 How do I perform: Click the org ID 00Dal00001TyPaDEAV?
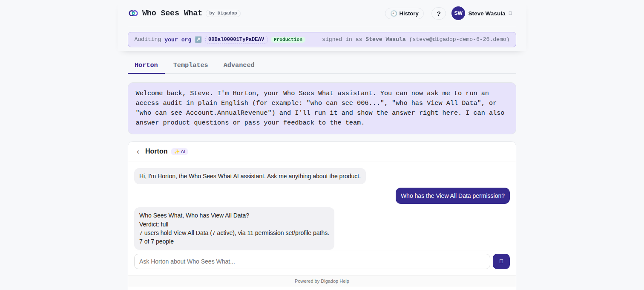(x=236, y=39)
